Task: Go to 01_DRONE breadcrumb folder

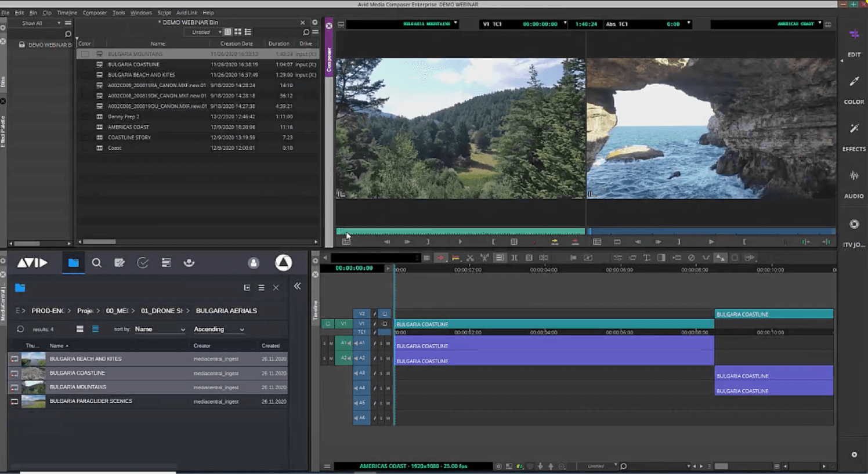Action: (x=162, y=310)
